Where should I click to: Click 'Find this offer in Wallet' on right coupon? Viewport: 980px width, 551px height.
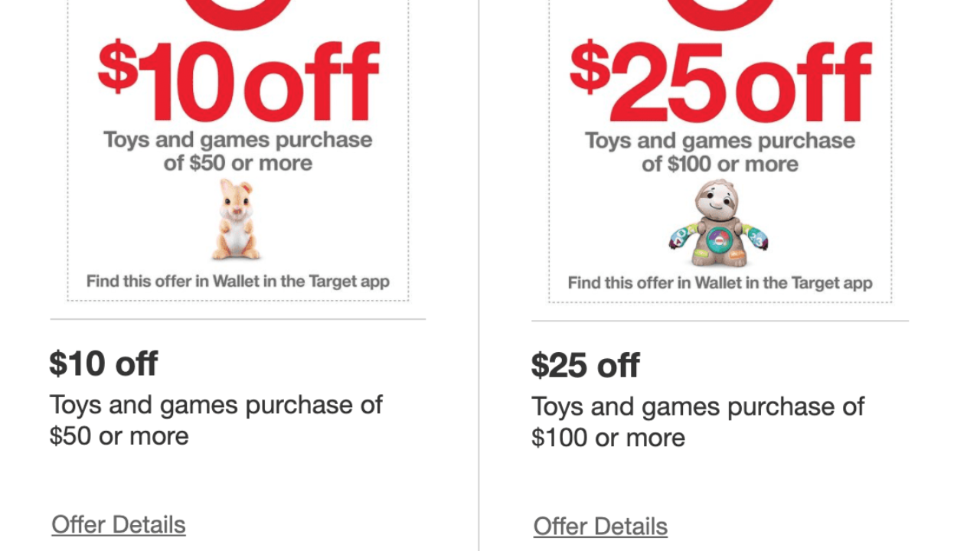720,282
